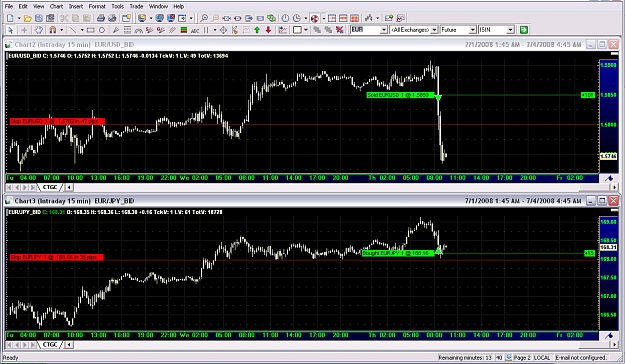
Task: Open the Tools menu
Action: coord(118,6)
